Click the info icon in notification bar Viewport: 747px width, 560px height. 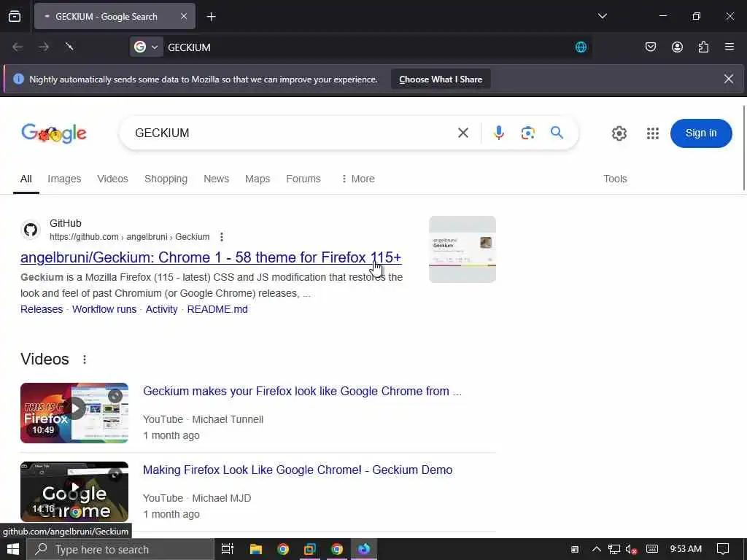pyautogui.click(x=18, y=79)
